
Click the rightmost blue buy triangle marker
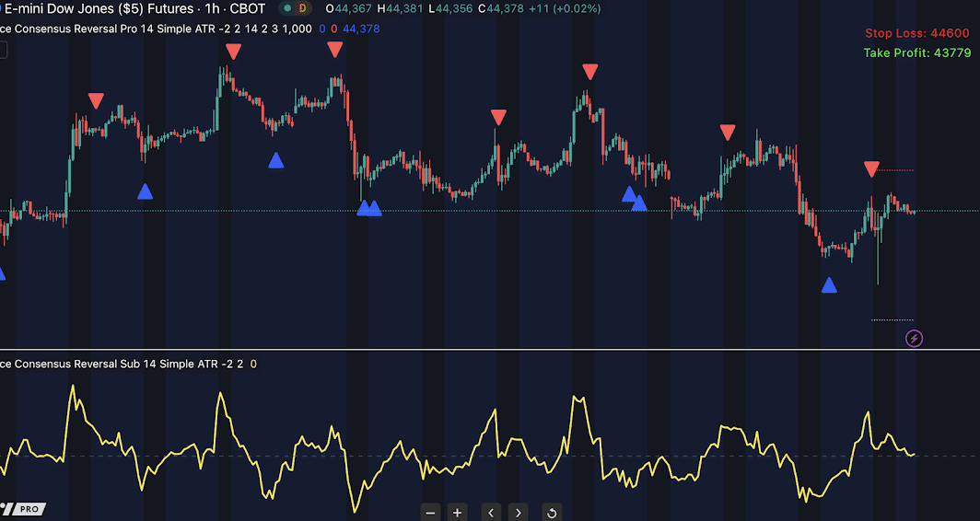point(829,285)
